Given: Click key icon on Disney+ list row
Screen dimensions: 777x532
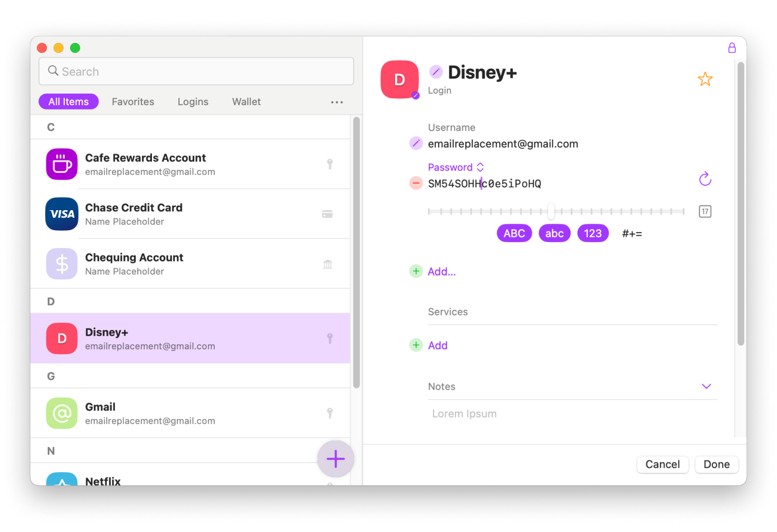Looking at the screenshot, I should [x=330, y=338].
